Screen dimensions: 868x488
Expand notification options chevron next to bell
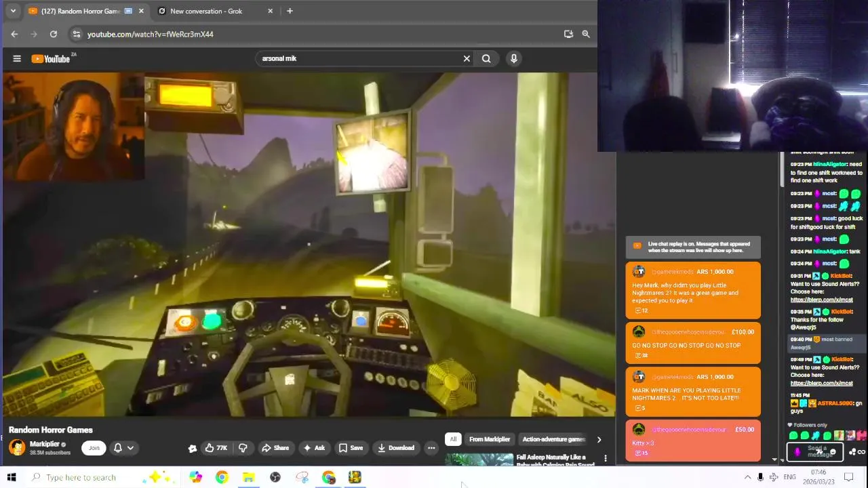pyautogui.click(x=130, y=448)
